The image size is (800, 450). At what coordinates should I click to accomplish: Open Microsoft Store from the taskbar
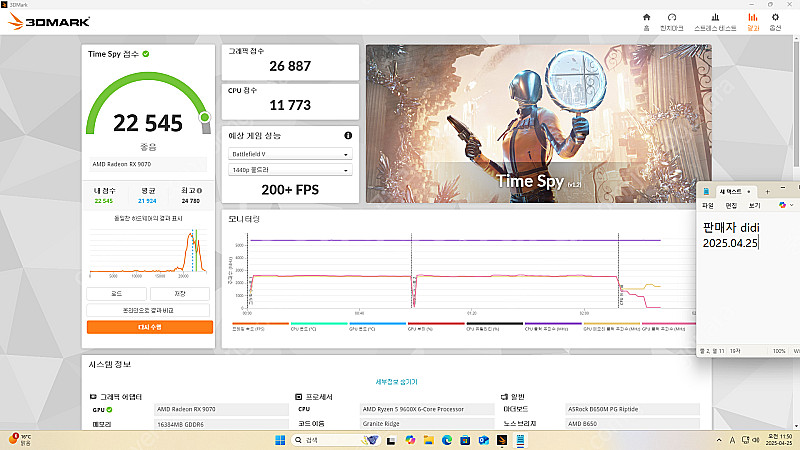point(465,440)
